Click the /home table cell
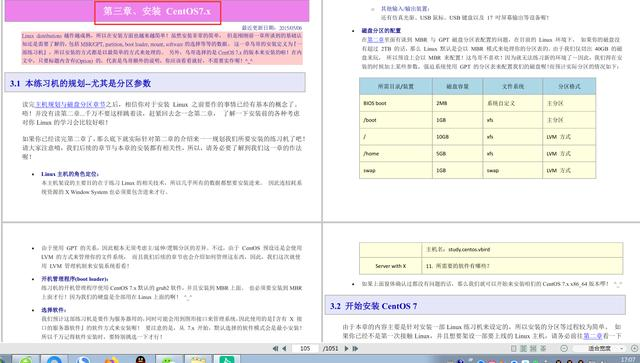Screen dimensions: 640x363 396,154
